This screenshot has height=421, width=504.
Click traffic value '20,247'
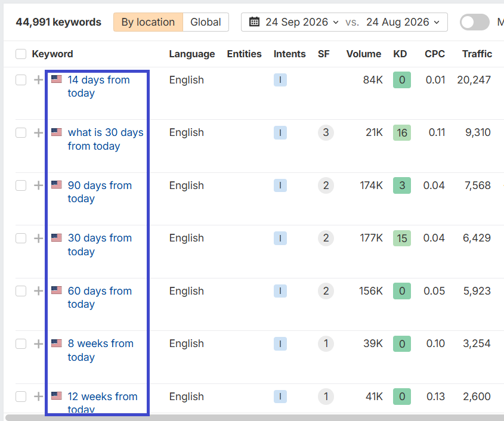point(474,80)
